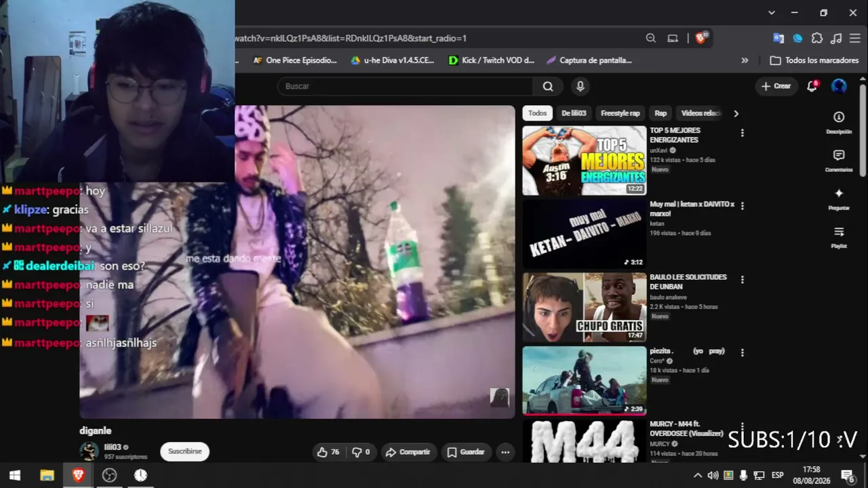Screen dimensions: 868x488
Task: Open the YouTube account avatar menu
Action: click(839, 86)
